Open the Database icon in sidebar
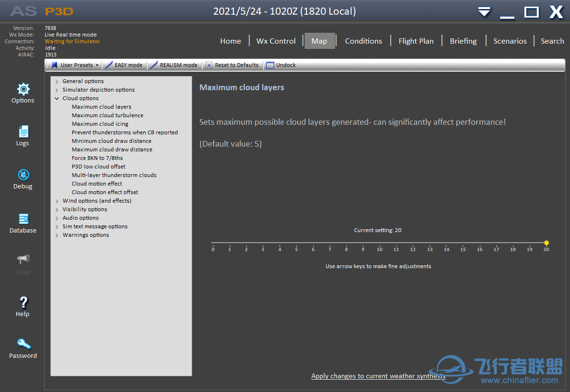Screen dimensions: 570x392 point(23,219)
